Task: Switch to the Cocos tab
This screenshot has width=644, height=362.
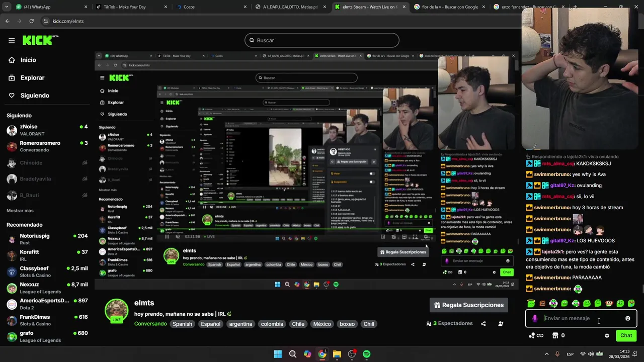Action: pos(211,7)
